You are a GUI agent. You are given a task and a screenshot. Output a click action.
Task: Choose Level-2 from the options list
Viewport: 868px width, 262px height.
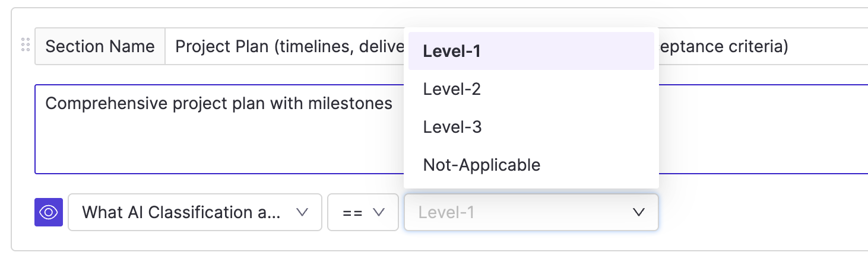pos(452,89)
